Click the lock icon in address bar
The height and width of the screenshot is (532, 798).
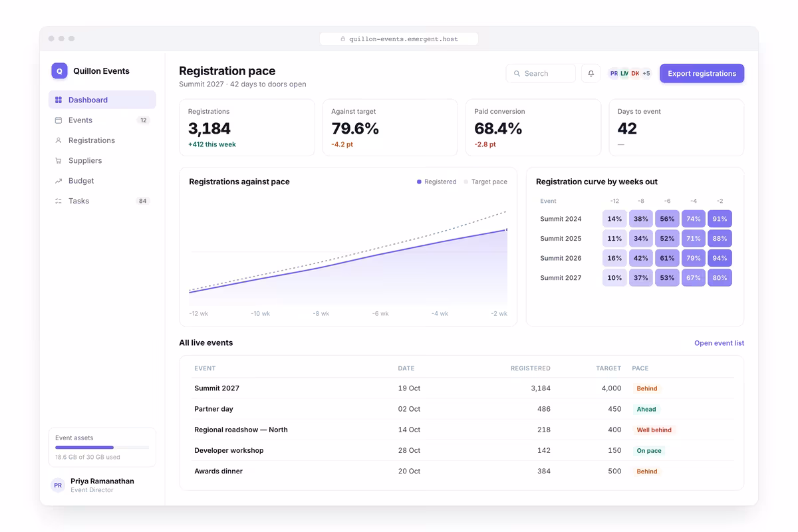343,39
